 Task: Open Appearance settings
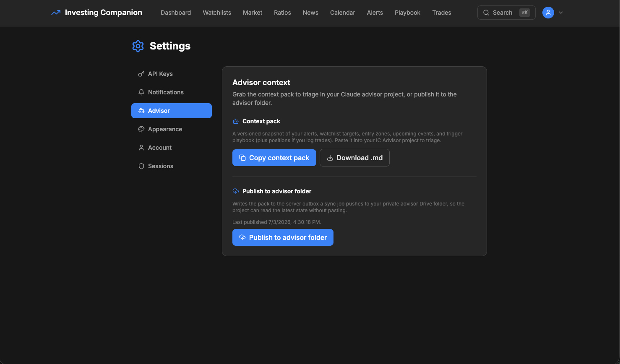(x=172, y=129)
